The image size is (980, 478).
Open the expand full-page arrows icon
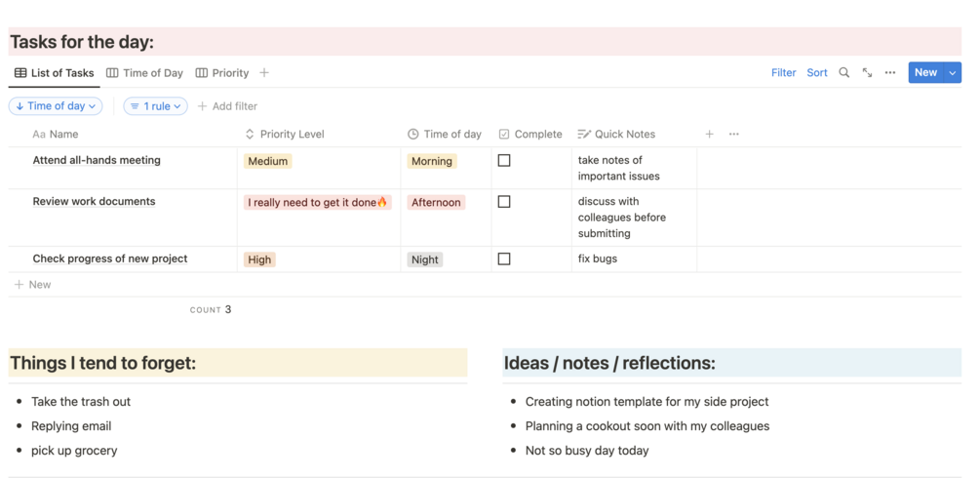[867, 73]
